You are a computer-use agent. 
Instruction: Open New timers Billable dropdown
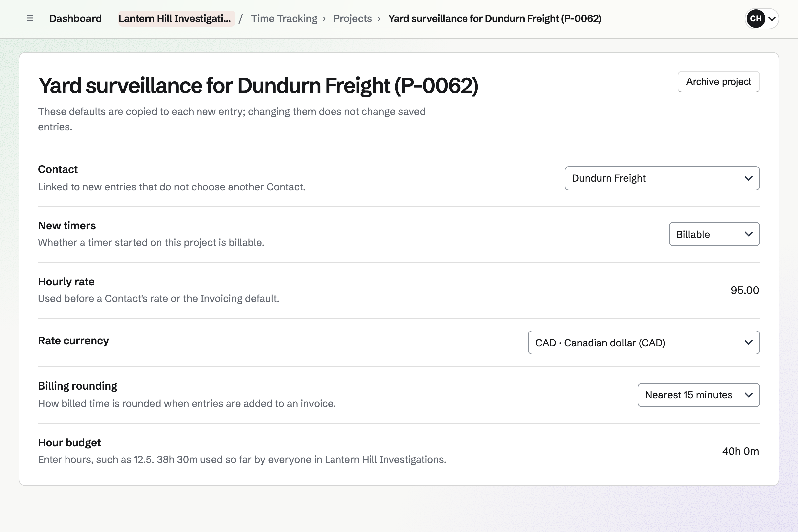click(x=714, y=234)
